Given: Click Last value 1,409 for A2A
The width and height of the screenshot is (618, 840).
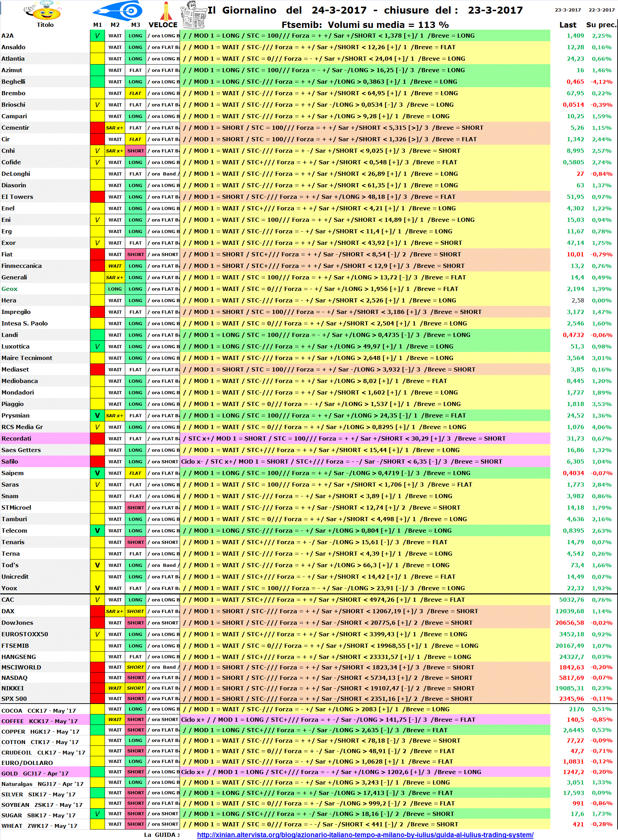Looking at the screenshot, I should pyautogui.click(x=575, y=36).
